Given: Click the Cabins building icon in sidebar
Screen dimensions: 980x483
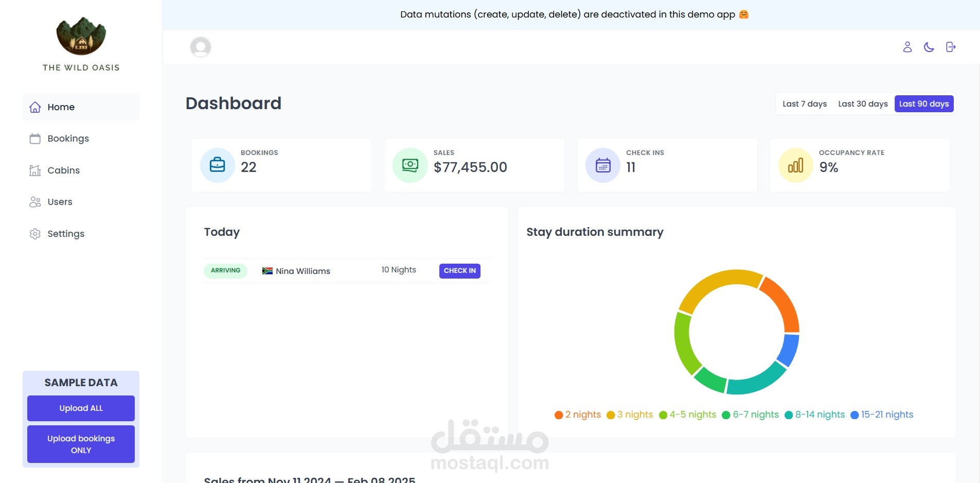Looking at the screenshot, I should coord(35,170).
